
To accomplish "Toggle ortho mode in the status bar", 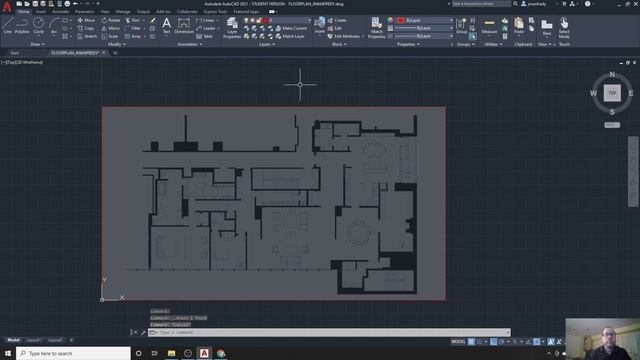I will [493, 342].
